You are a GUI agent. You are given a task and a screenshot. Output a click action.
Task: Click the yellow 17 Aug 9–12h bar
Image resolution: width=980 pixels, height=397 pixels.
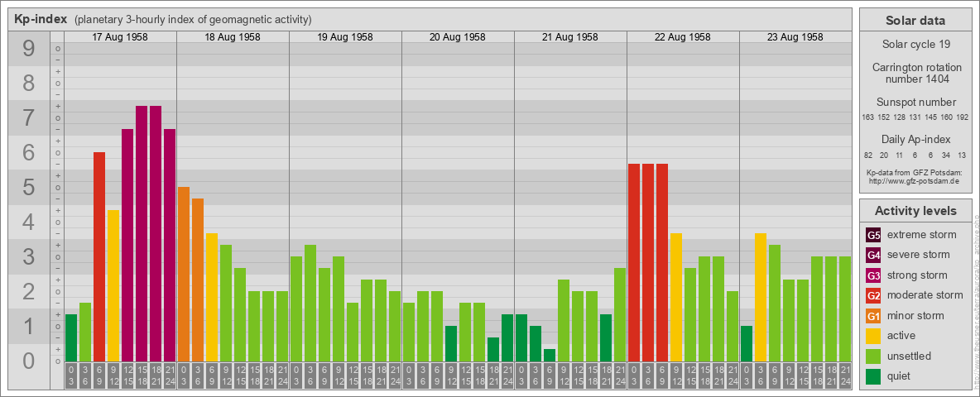113,286
